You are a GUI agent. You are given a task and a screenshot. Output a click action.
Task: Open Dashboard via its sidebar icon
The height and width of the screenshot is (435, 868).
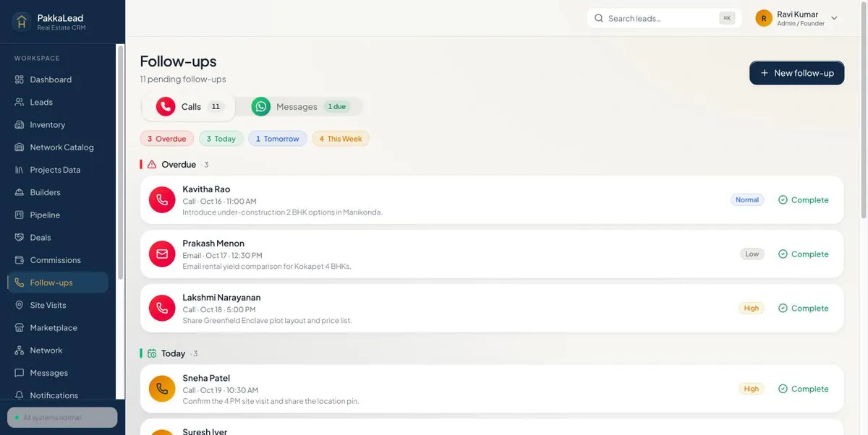[20, 79]
